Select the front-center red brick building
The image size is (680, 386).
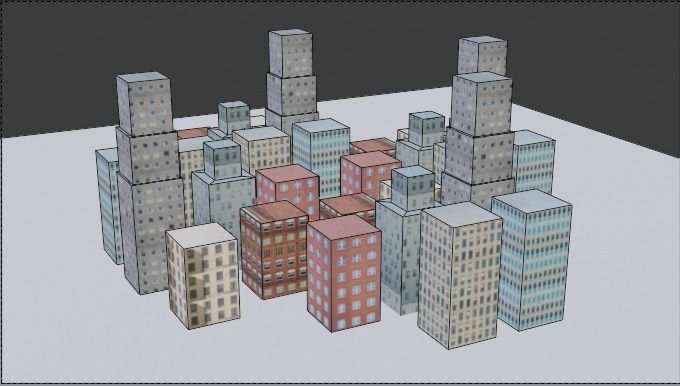coord(344,273)
